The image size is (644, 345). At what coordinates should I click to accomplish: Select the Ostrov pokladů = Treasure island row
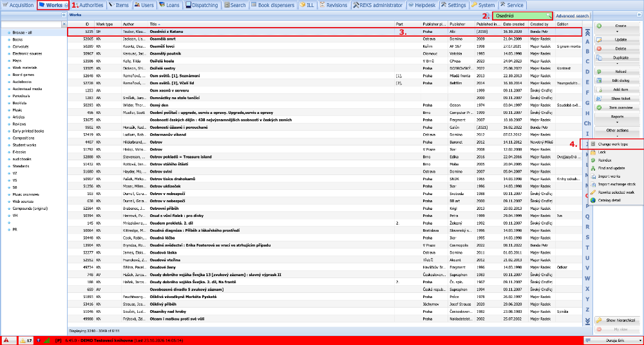click(x=325, y=156)
